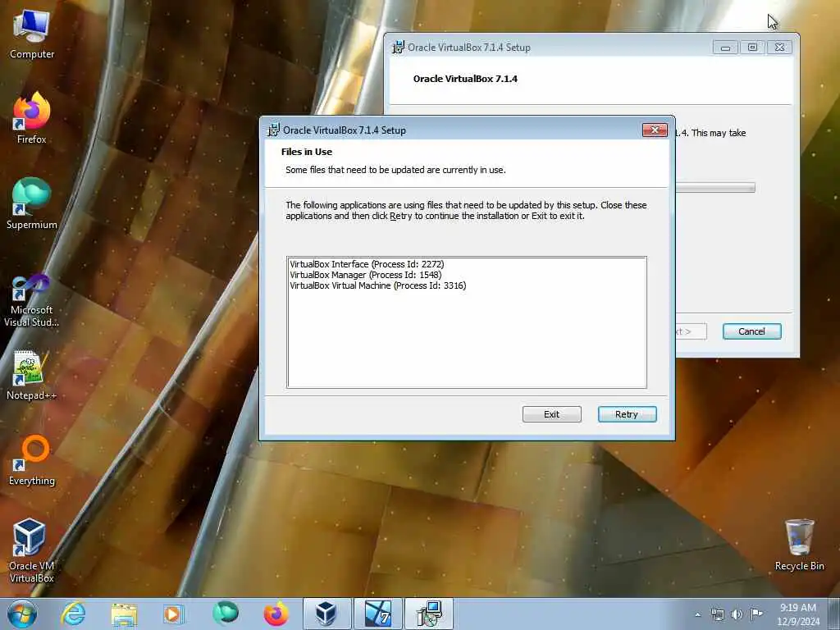Open the Windows Start menu
Screen dimensions: 840x630
click(22, 614)
